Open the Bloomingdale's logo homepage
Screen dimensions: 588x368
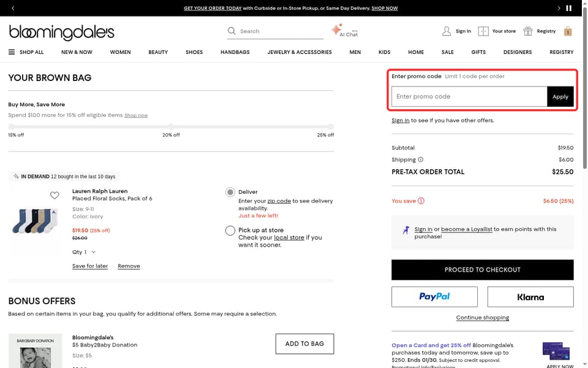coord(61,33)
